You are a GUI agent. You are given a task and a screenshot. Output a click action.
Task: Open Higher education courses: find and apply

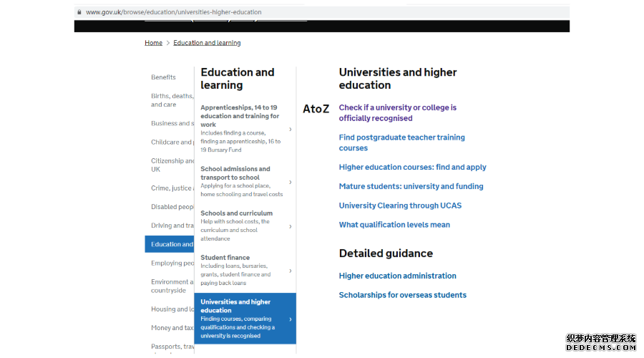point(412,168)
